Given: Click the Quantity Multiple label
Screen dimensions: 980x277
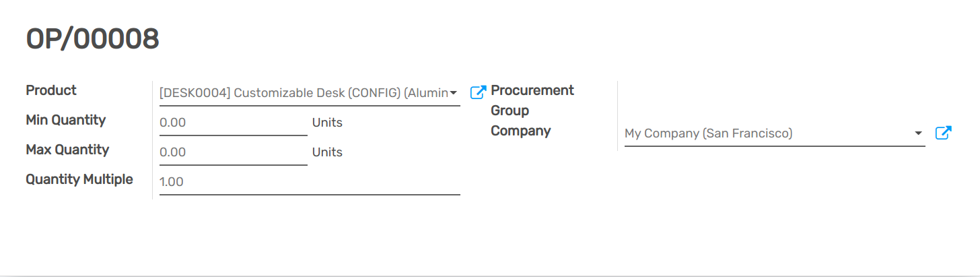Looking at the screenshot, I should (x=79, y=179).
